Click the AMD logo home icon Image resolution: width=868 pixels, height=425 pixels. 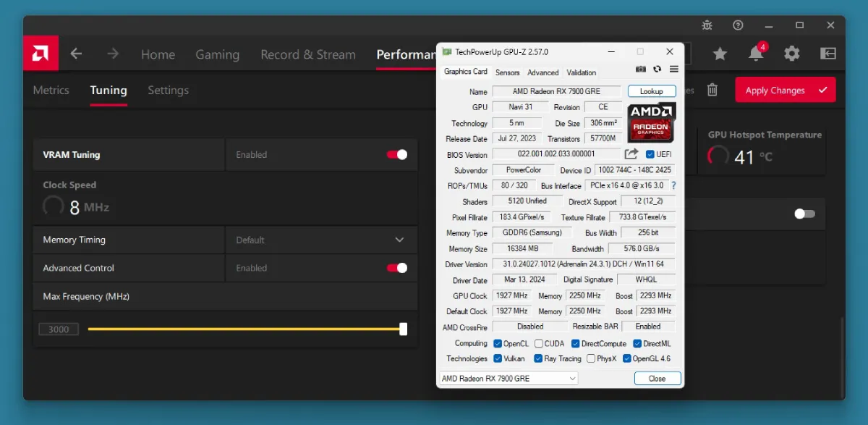(41, 54)
